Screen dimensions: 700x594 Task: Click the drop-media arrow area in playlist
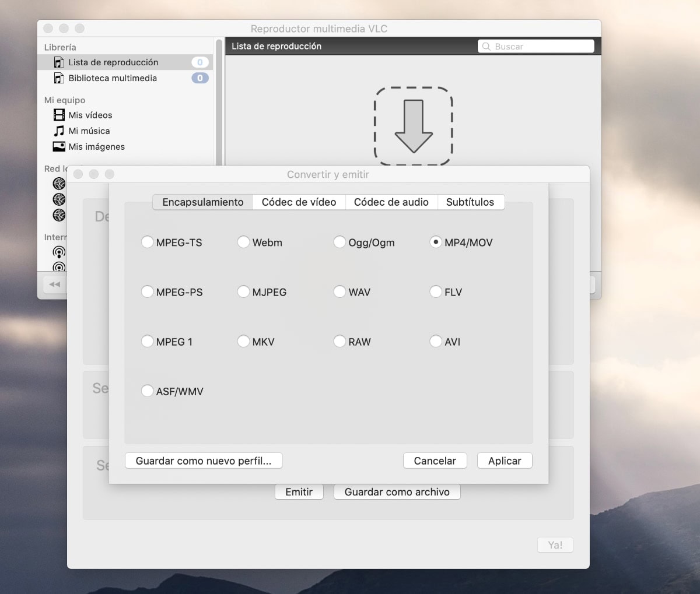414,126
